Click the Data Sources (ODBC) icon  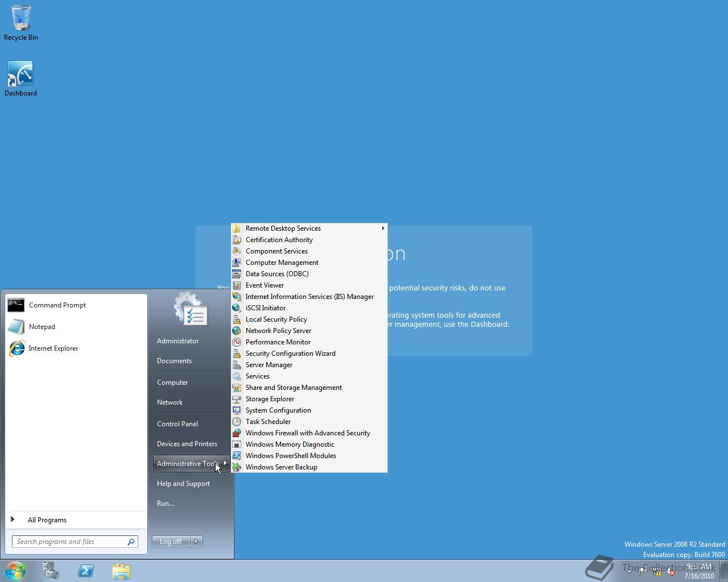point(237,274)
